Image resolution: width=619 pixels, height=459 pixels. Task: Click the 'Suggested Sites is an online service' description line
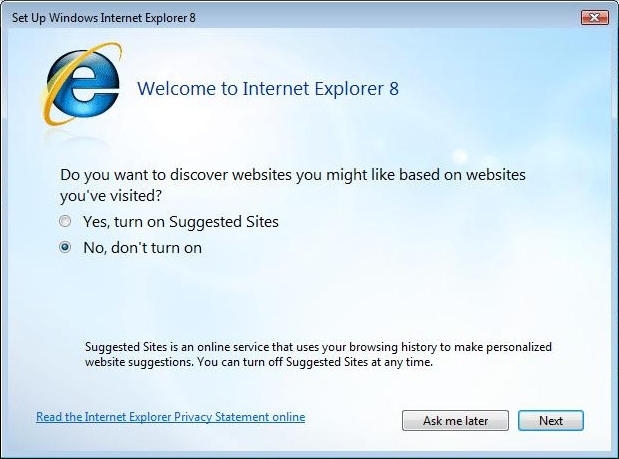click(x=318, y=347)
